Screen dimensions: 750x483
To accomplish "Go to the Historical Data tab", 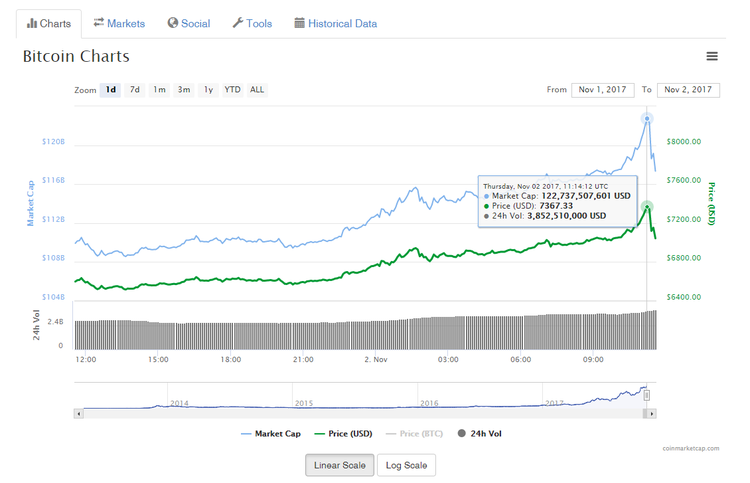I will click(335, 23).
